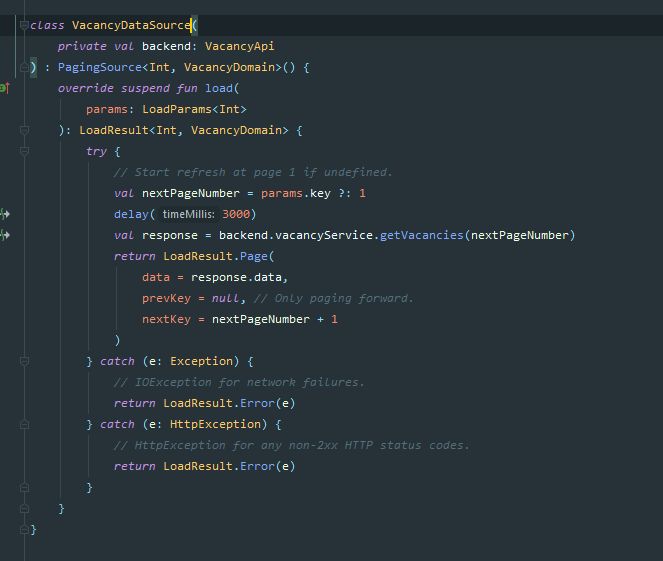Click the suspend call gutter icon on response line
The image size is (663, 561).
[5, 235]
